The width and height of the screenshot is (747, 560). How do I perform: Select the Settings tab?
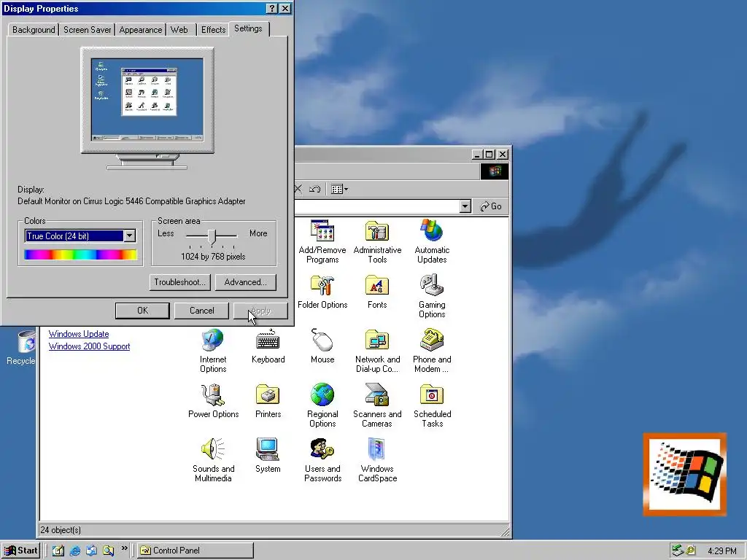pyautogui.click(x=248, y=28)
